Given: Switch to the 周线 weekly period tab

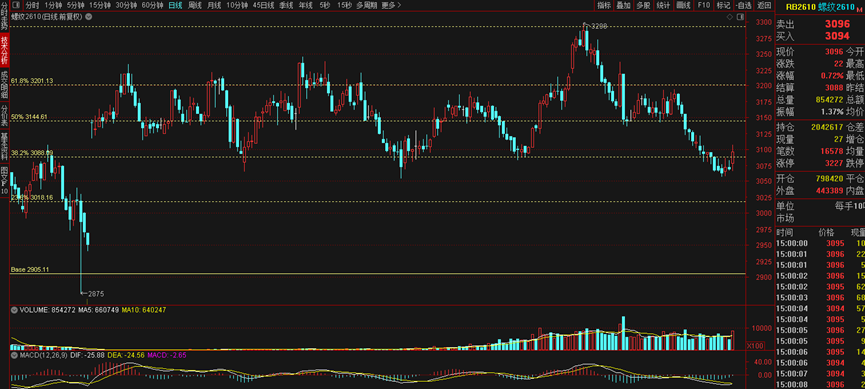Looking at the screenshot, I should [x=195, y=5].
